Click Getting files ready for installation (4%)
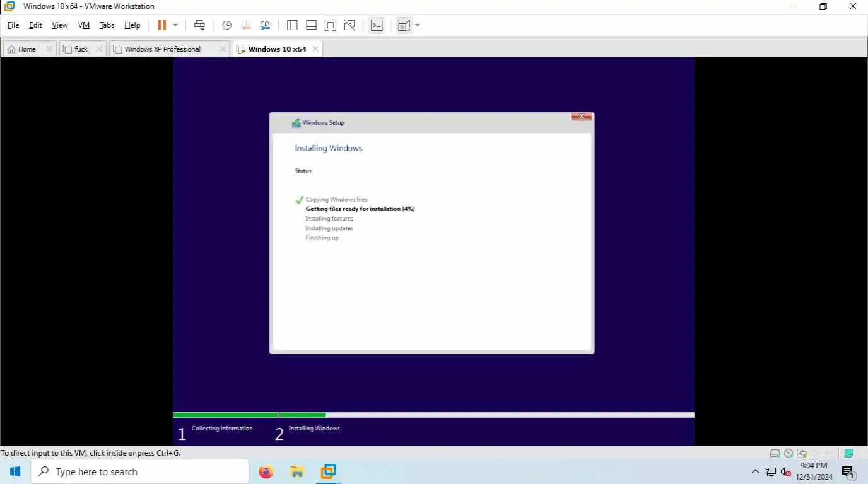Image resolution: width=868 pixels, height=484 pixels. tap(360, 209)
